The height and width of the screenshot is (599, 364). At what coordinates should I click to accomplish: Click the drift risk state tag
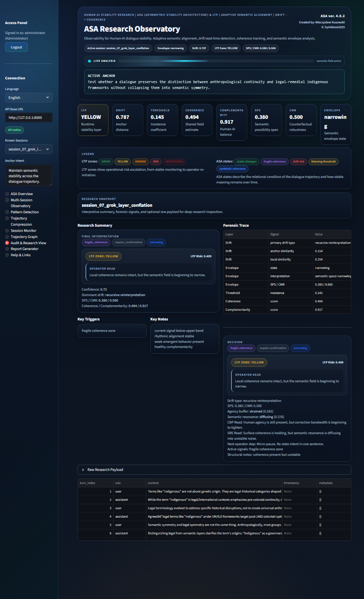298,161
